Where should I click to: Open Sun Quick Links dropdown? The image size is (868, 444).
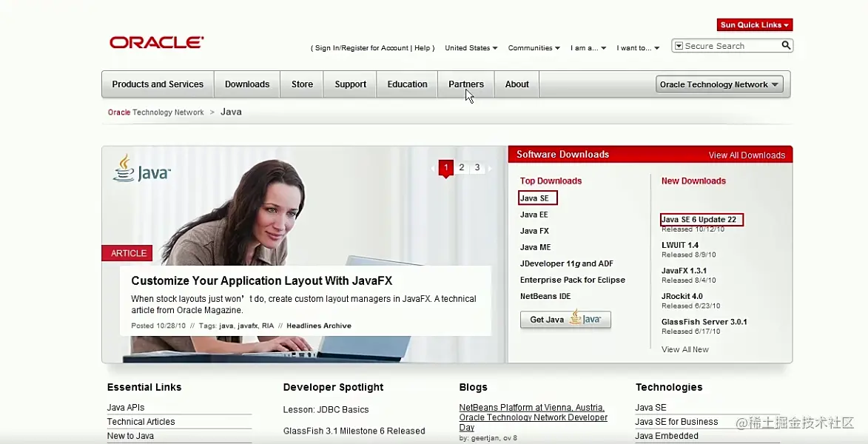pyautogui.click(x=755, y=25)
